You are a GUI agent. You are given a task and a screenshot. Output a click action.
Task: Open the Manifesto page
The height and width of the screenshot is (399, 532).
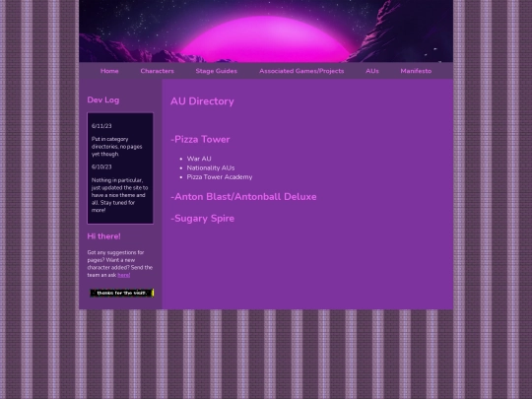click(416, 71)
